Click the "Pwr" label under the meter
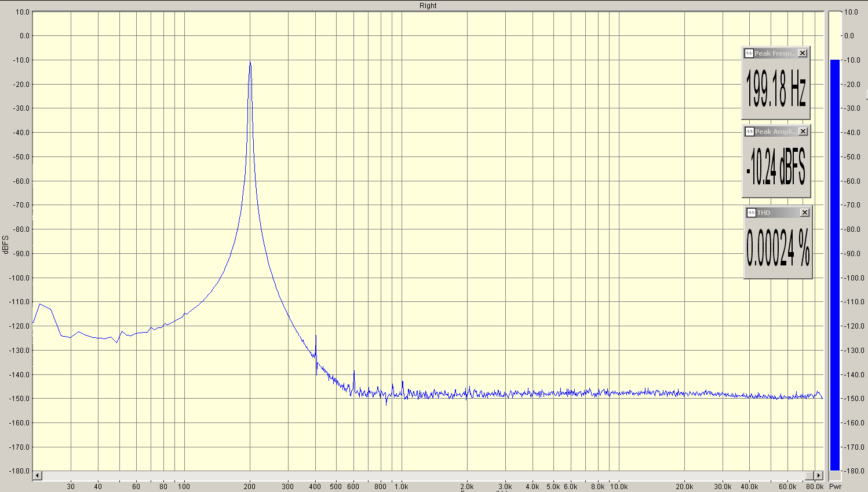Image resolution: width=868 pixels, height=492 pixels. 835,486
